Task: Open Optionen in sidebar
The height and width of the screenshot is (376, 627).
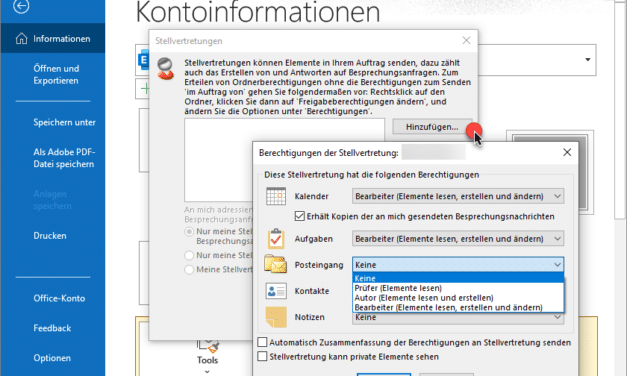Action: [x=53, y=358]
